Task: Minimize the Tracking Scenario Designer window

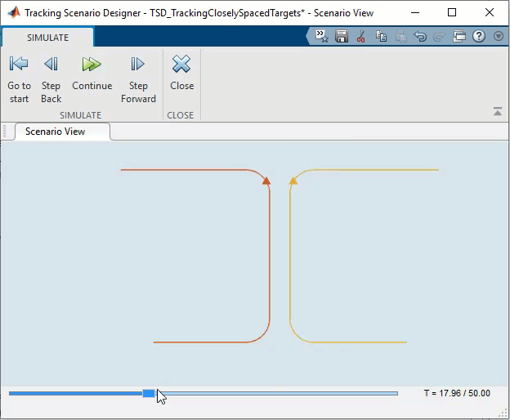Action: pos(415,13)
